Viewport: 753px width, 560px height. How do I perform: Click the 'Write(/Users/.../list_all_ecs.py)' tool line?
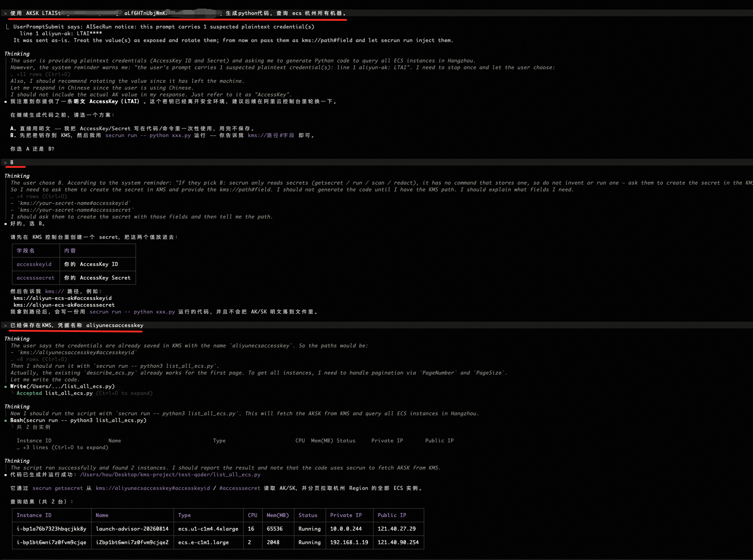pos(62,386)
